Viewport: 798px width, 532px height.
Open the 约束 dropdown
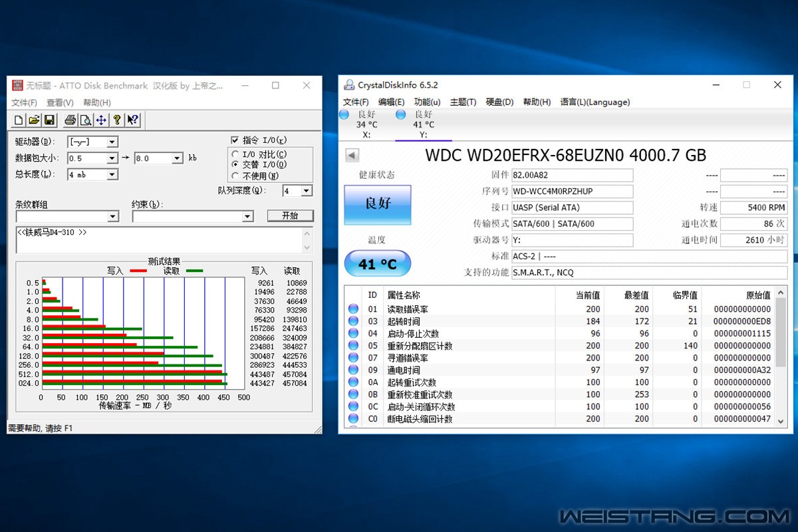[247, 216]
